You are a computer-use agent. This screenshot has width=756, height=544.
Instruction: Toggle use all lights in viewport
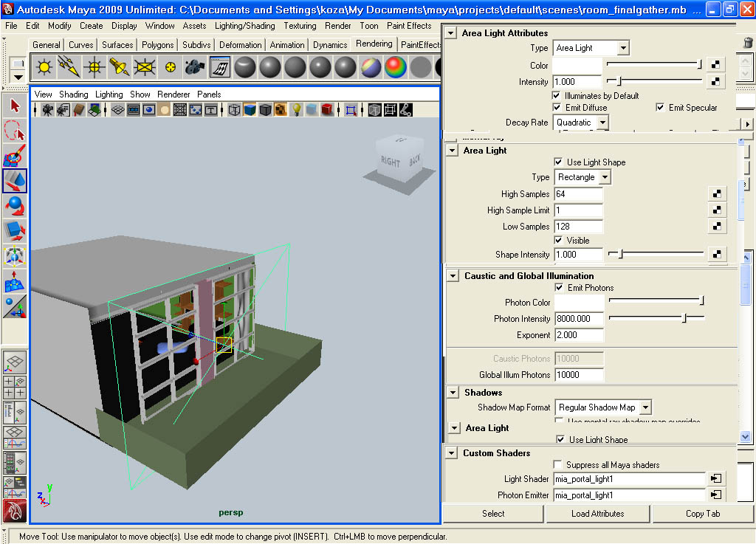297,110
